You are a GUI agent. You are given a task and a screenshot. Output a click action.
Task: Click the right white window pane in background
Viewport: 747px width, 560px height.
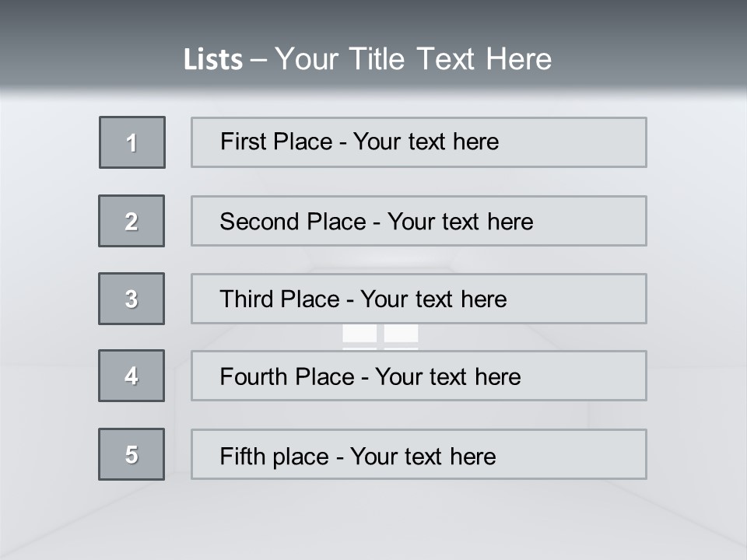[402, 334]
